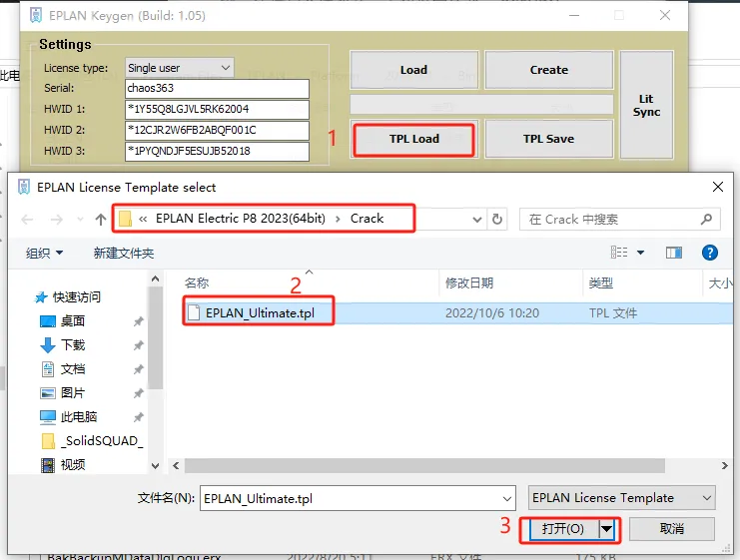
Task: Close the EPLAN Keygen window
Action: tap(665, 16)
